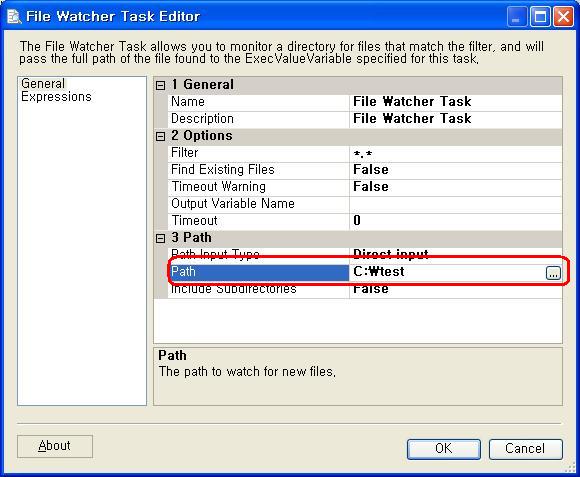Click the Cancel button
Image resolution: width=580 pixels, height=477 pixels.
[525, 449]
